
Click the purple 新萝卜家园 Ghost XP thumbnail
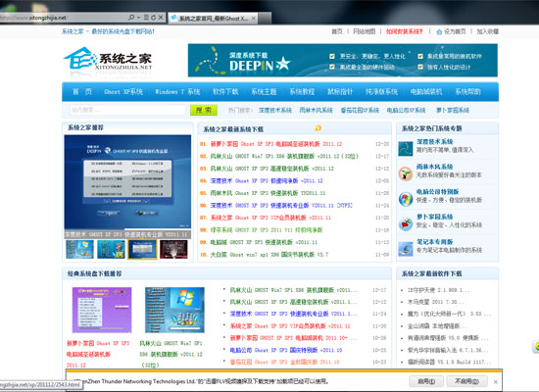[x=102, y=310]
